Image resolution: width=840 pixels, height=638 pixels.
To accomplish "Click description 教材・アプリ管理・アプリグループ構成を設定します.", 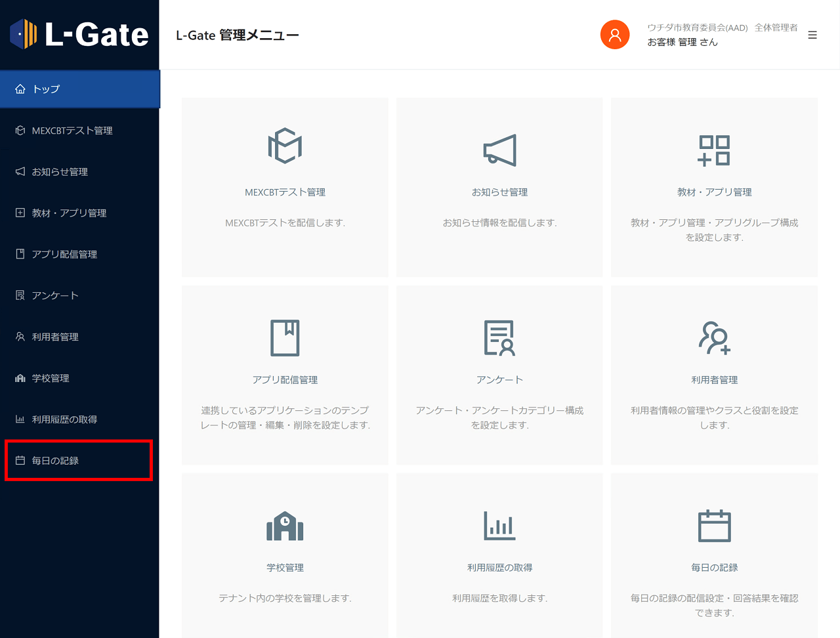I will 714,230.
